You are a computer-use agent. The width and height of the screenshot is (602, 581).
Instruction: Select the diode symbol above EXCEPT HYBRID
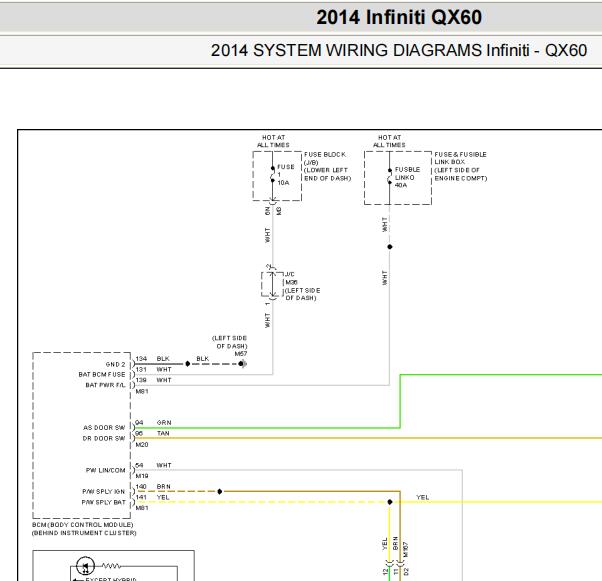tap(85, 566)
